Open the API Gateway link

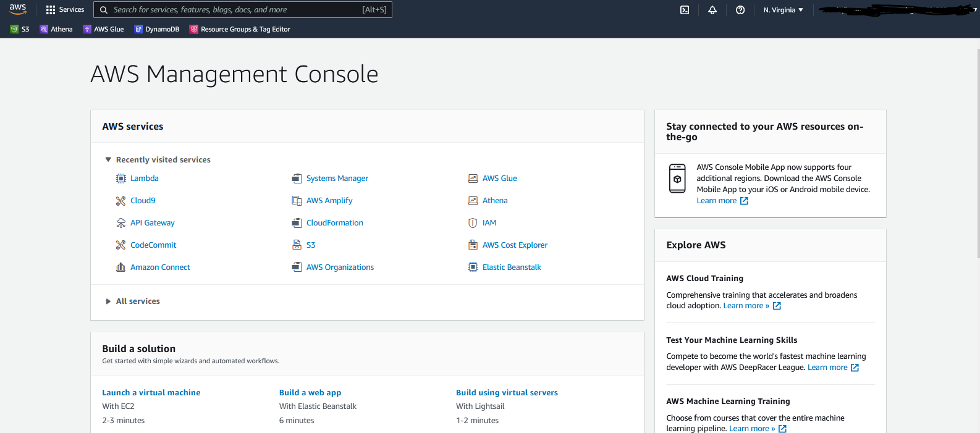[x=153, y=223]
